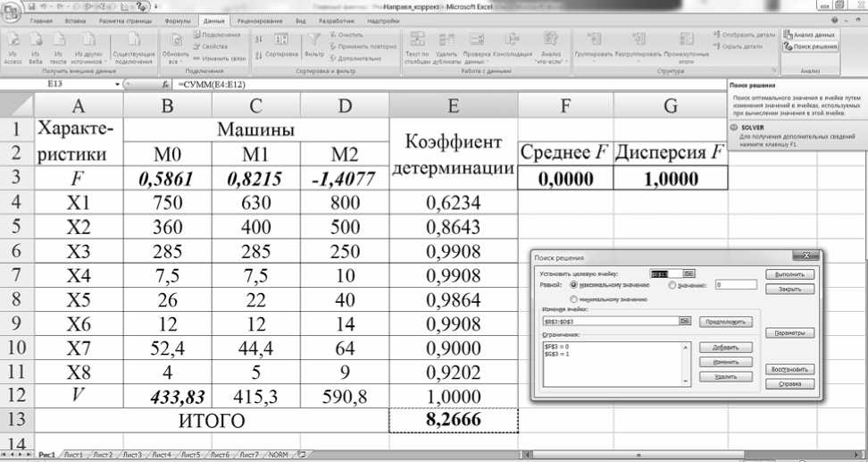Switch to the 'Разработчик' tab
Image resolution: width=868 pixels, height=462 pixels.
(x=337, y=21)
